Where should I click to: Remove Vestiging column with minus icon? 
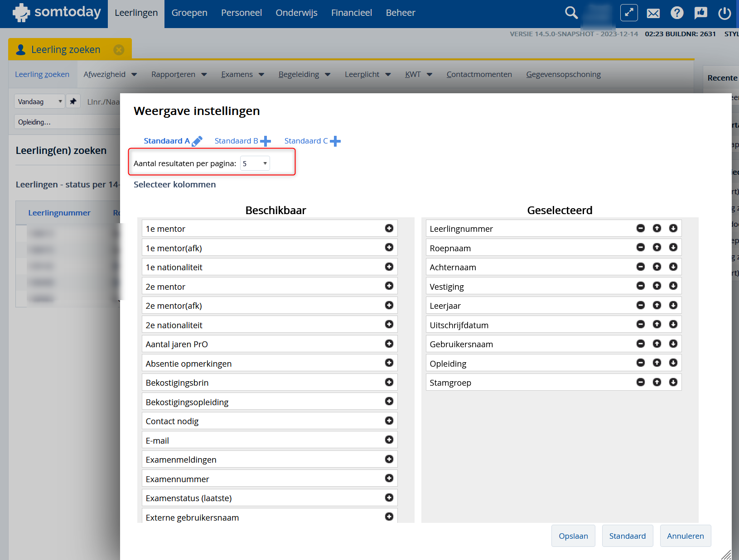[641, 286]
